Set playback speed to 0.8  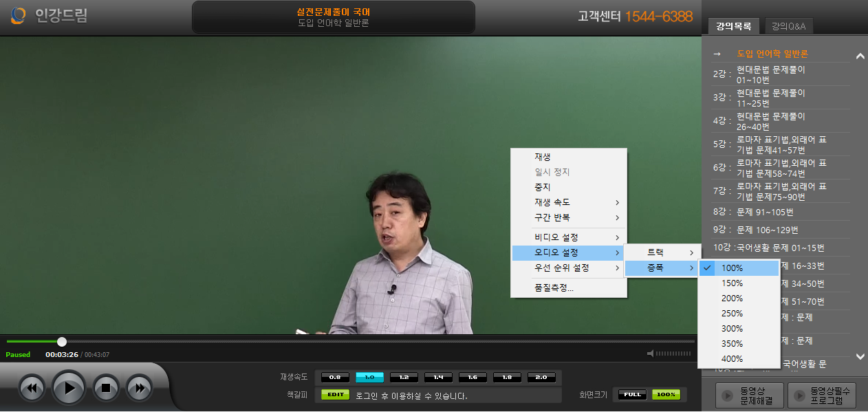(335, 377)
